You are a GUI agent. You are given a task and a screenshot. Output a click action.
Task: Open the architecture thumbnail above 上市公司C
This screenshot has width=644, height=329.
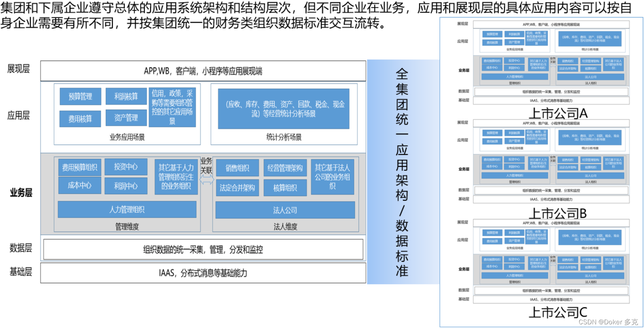pos(543,261)
